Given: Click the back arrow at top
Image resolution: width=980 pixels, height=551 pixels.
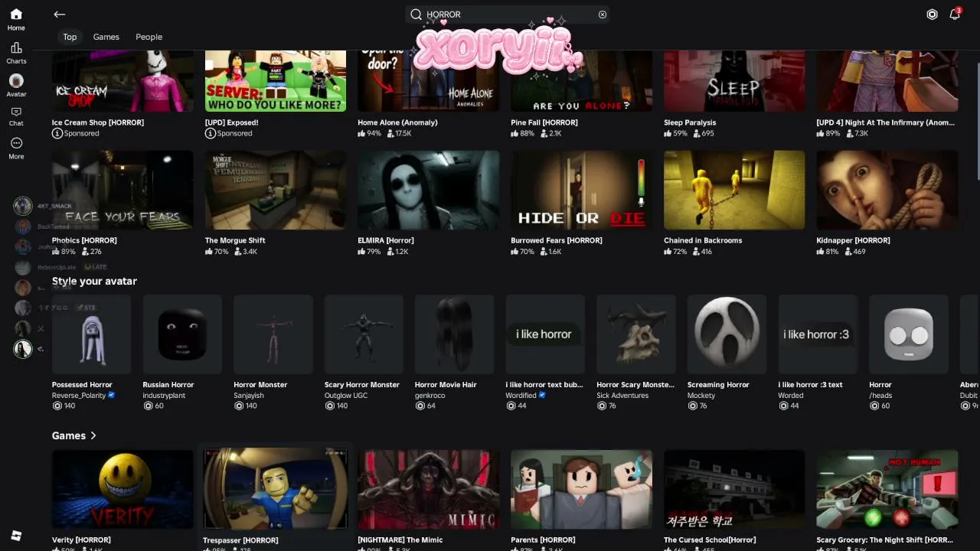Looking at the screenshot, I should tap(59, 15).
